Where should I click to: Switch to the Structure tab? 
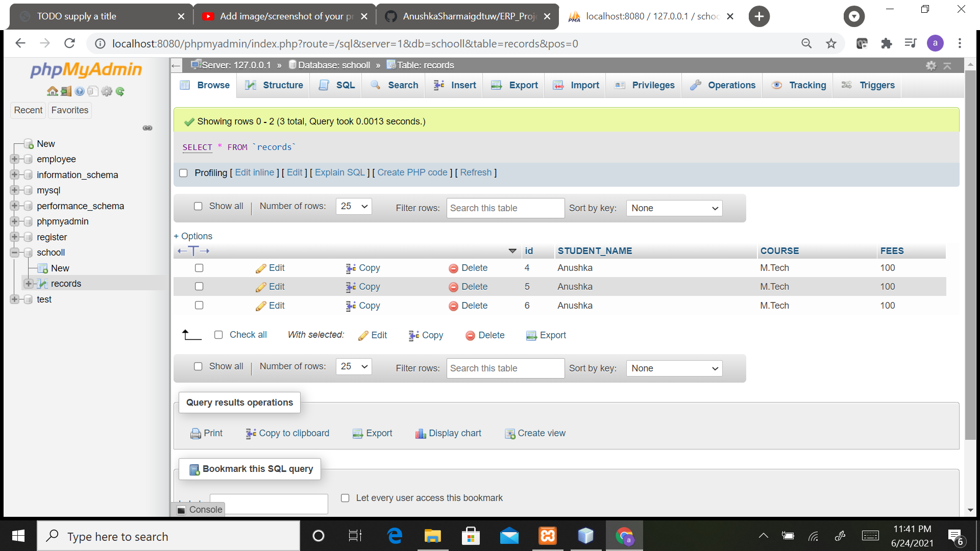click(274, 85)
